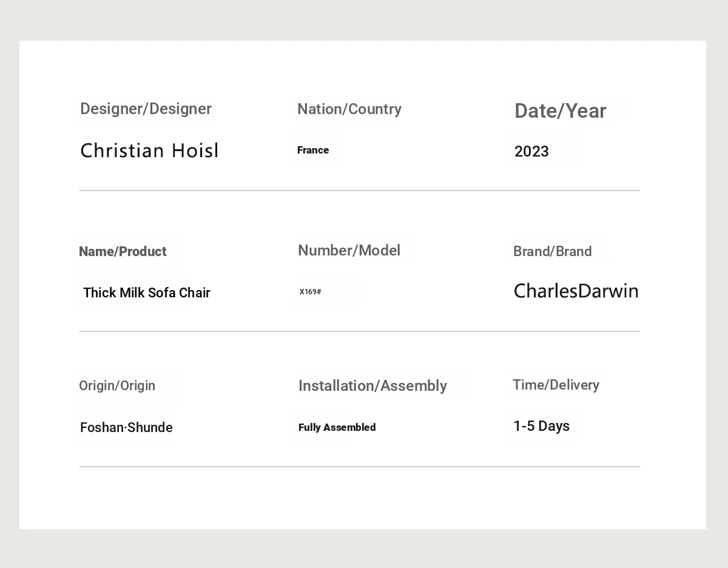Screen dimensions: 728x568
Task: Select the year 2023 value
Action: pos(531,152)
